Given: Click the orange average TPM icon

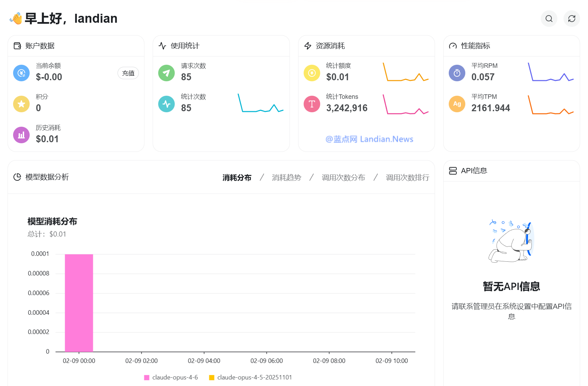Looking at the screenshot, I should (x=457, y=104).
